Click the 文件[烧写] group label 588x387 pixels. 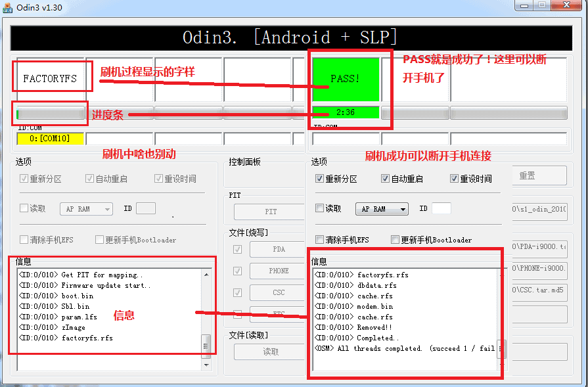248,233
